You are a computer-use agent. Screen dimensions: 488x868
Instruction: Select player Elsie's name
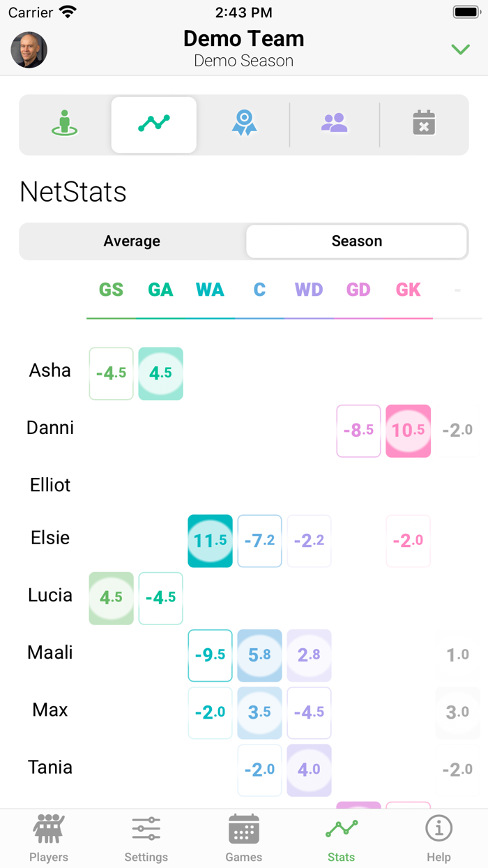pos(49,538)
